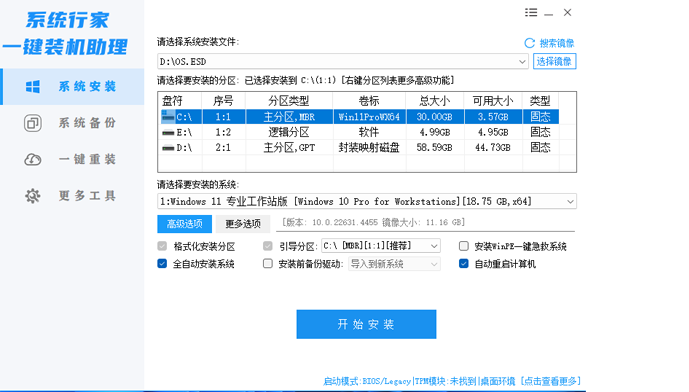Click the 选择镜像 button
The image size is (689, 392).
[x=555, y=61]
